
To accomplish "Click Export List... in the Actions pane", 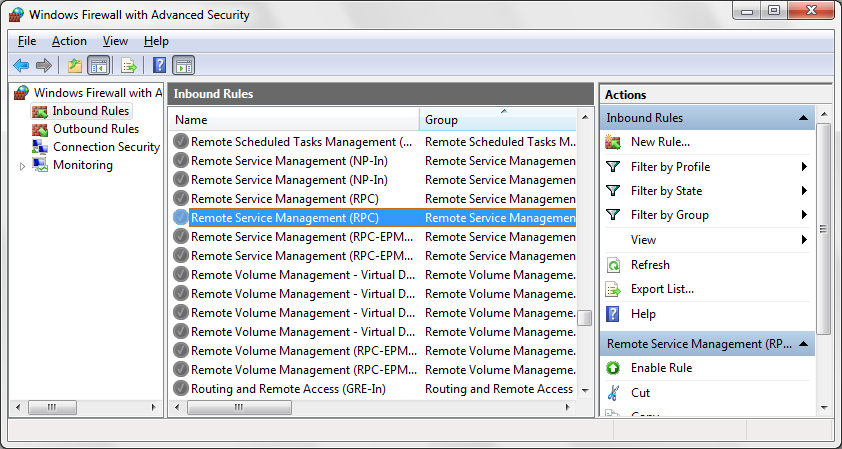I will coord(662,289).
